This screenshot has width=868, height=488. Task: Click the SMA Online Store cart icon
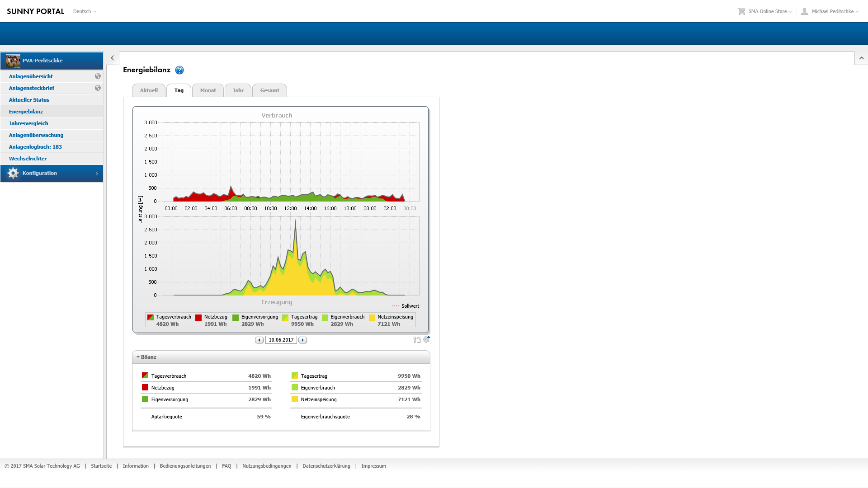pyautogui.click(x=741, y=11)
